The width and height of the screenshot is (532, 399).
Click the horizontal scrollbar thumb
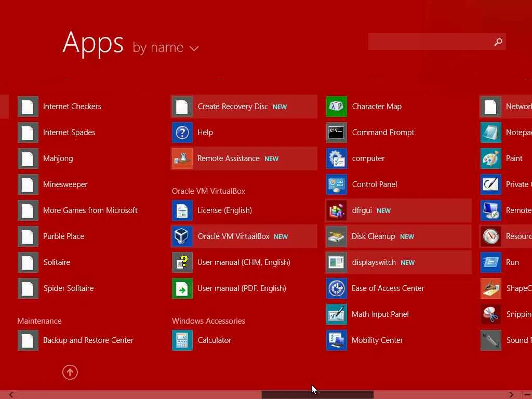click(317, 395)
